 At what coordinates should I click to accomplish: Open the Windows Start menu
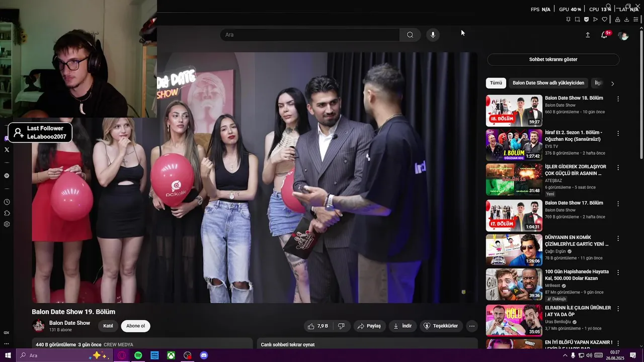[8, 355]
